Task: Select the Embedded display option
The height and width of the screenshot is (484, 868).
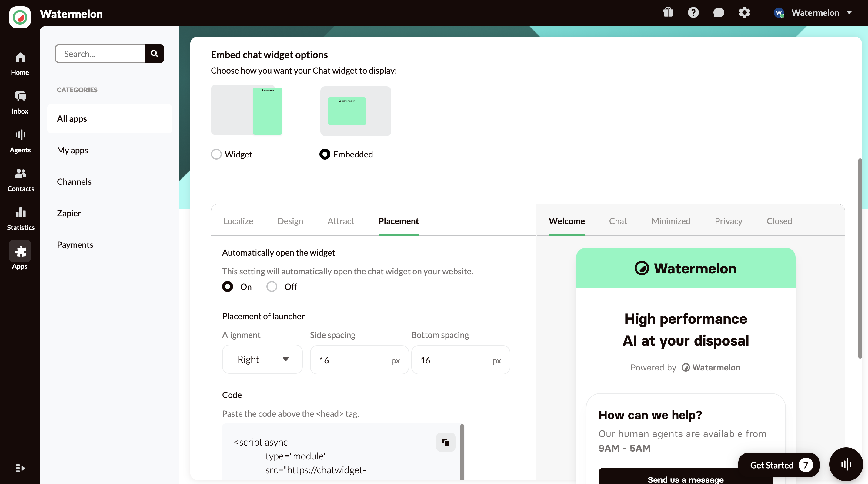Action: pos(325,154)
